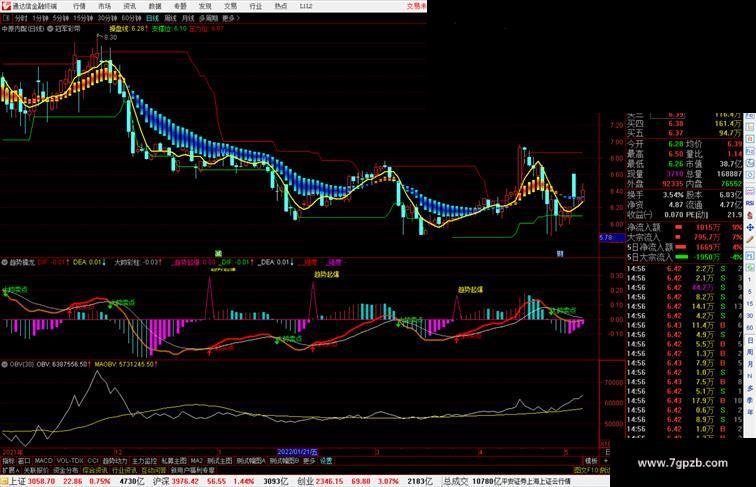Click the 创业 index in status bar
The height and width of the screenshot is (487, 756).
pyautogui.click(x=305, y=481)
